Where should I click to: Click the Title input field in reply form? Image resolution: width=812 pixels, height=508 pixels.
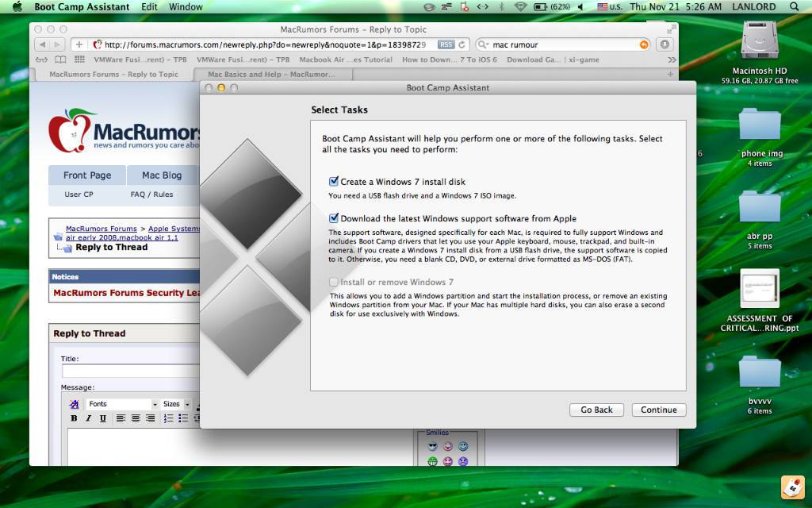[131, 370]
